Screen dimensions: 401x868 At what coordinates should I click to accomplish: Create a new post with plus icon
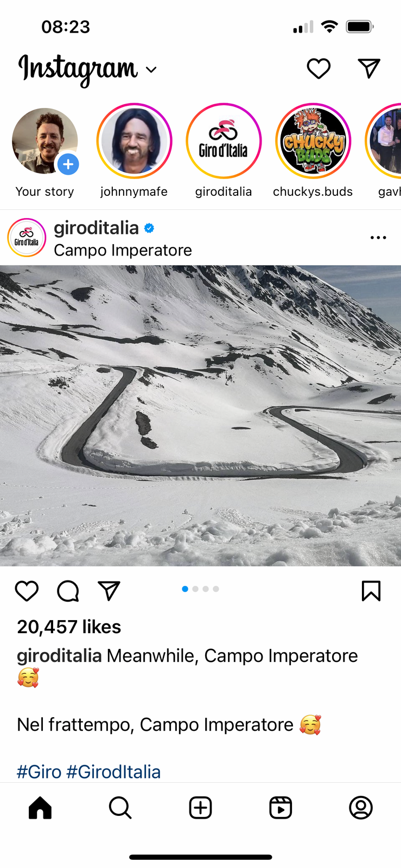(x=200, y=808)
